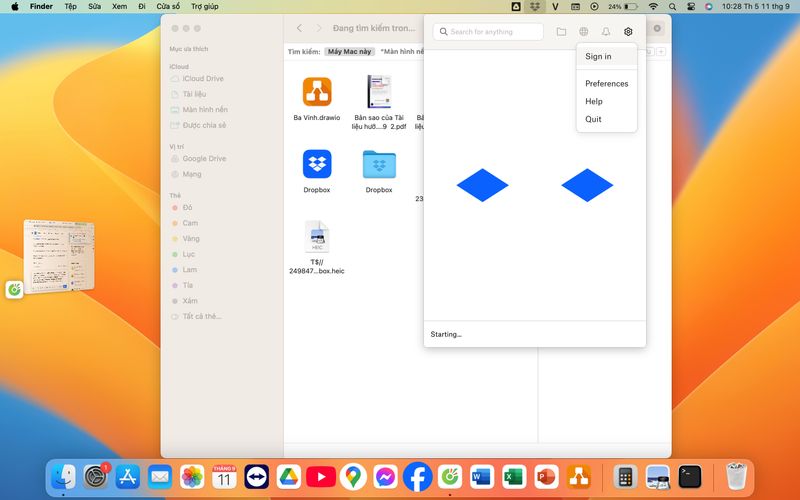Image resolution: width=800 pixels, height=500 pixels.
Task: Click the globe icon in Dropbox popup
Action: tap(584, 32)
